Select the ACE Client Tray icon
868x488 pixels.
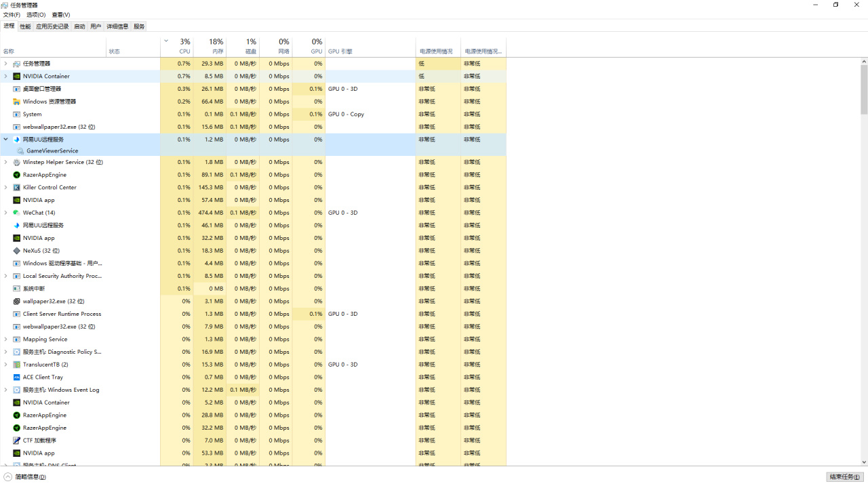17,377
